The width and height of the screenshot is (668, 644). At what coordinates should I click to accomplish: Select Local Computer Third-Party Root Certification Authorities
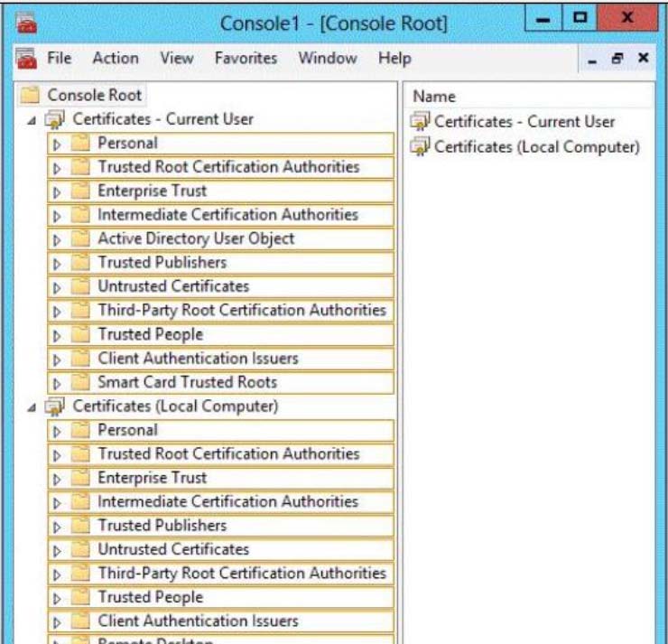pyautogui.click(x=242, y=573)
